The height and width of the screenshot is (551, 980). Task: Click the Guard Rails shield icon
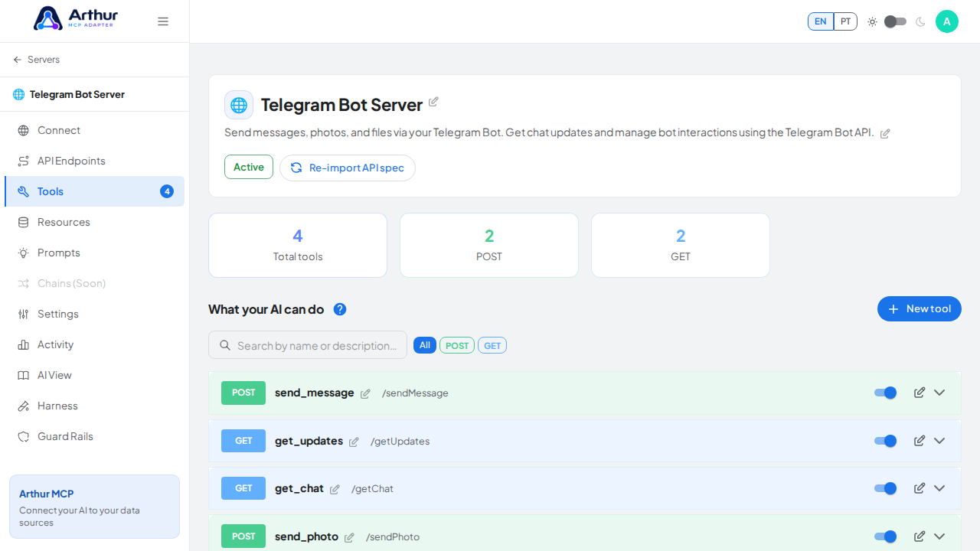point(24,436)
